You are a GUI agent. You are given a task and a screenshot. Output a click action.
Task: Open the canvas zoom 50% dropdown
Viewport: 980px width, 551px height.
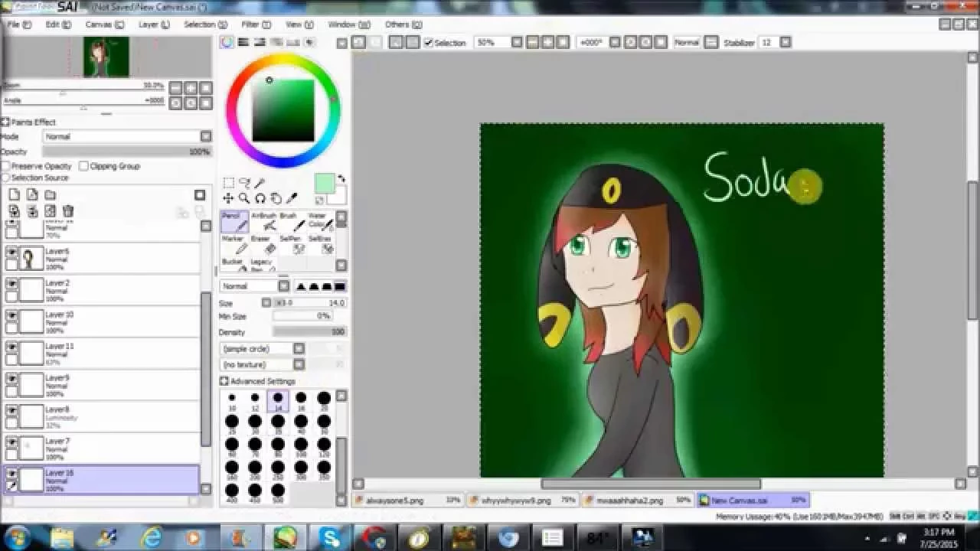tap(517, 43)
